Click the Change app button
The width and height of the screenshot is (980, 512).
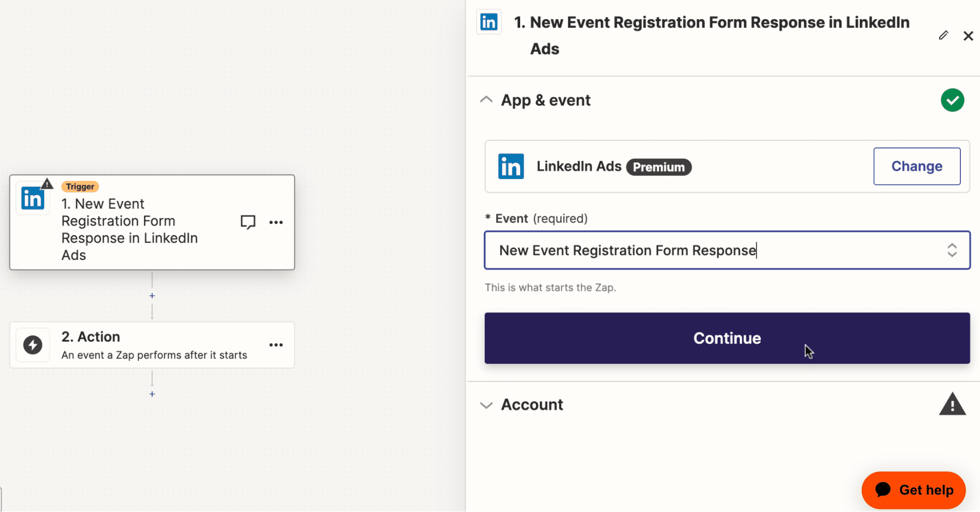coord(917,166)
